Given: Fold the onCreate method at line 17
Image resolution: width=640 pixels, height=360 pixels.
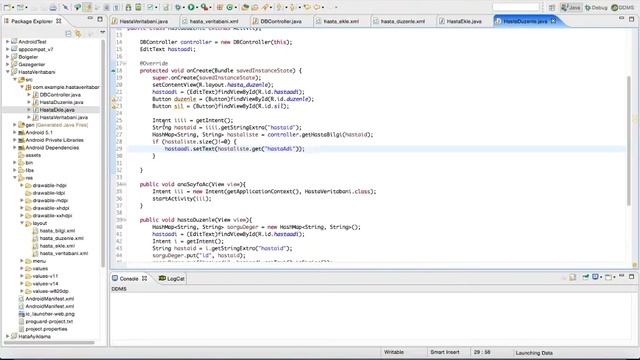Looking at the screenshot, I should 125,63.
